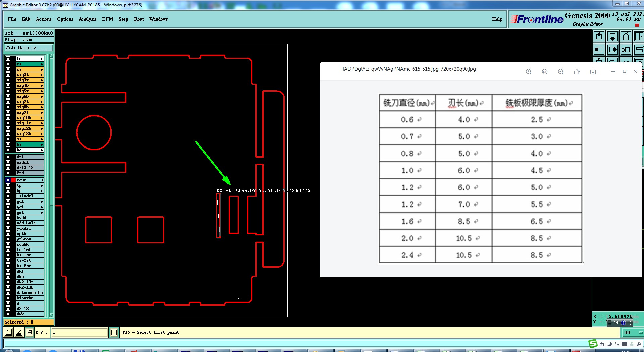The width and height of the screenshot is (644, 352).
Task: Click the Frontline logo
Action: click(537, 19)
